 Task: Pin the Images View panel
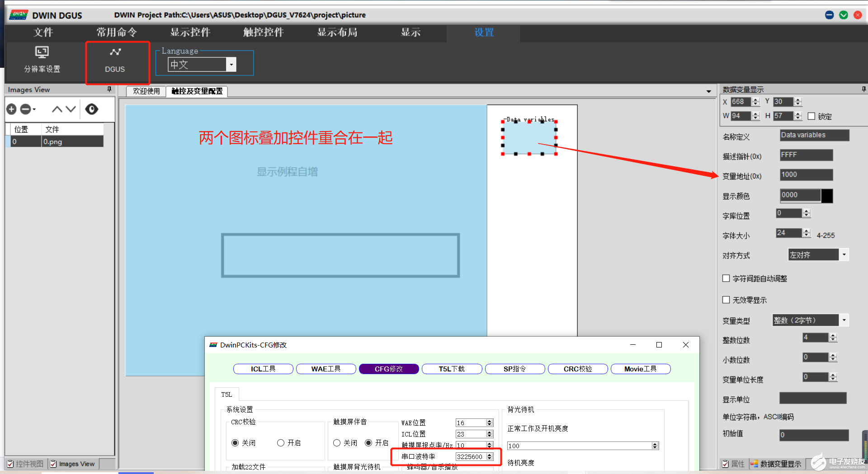click(x=109, y=89)
